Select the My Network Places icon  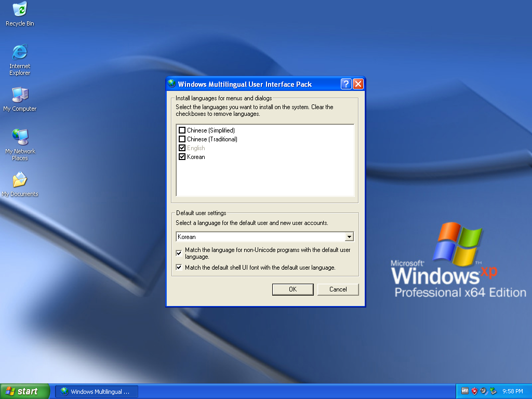pos(20,145)
